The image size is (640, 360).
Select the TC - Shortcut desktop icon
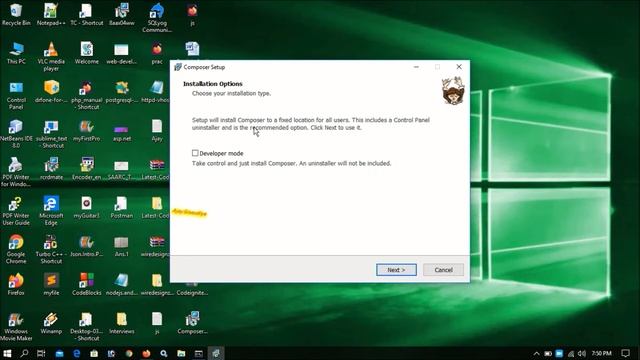pos(87,15)
